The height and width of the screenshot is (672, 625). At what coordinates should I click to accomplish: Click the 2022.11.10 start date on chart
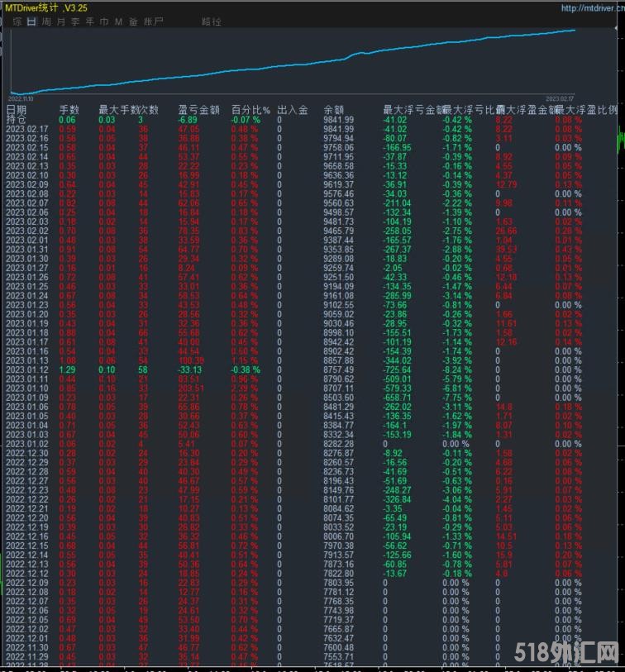point(23,98)
